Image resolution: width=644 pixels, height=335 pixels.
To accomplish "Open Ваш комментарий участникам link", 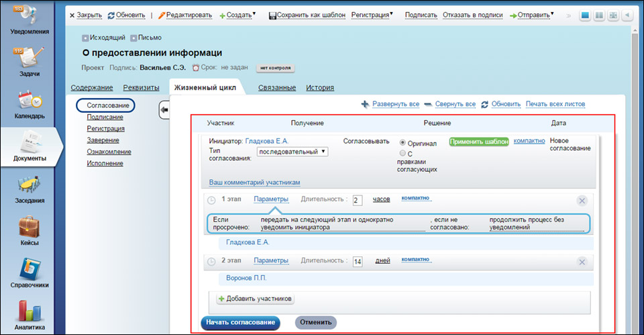I will click(255, 182).
